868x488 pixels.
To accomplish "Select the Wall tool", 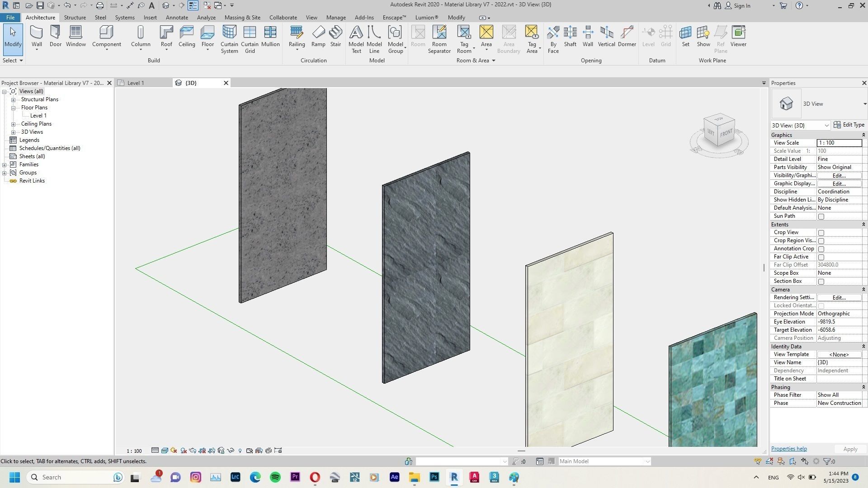I will pyautogui.click(x=36, y=36).
